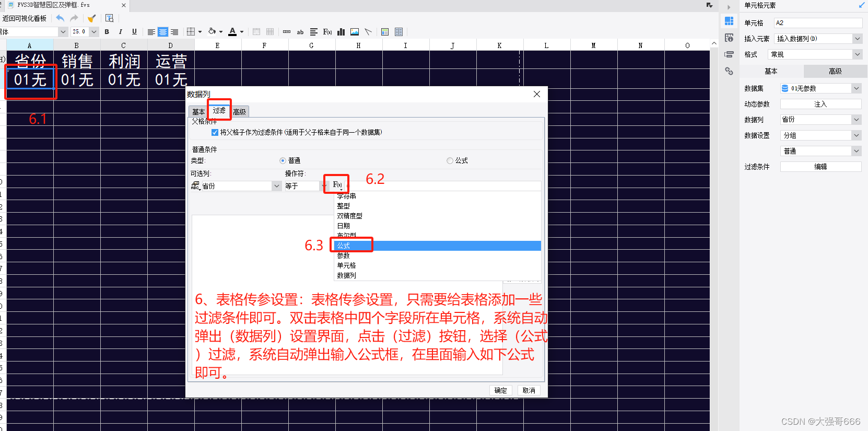868x431 pixels.
Task: Open the font color A dropdown arrow
Action: [x=242, y=32]
